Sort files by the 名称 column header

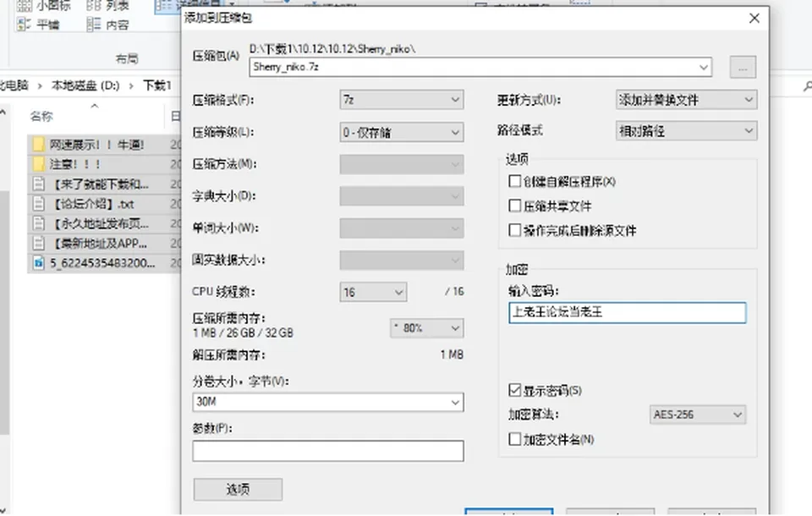click(41, 116)
